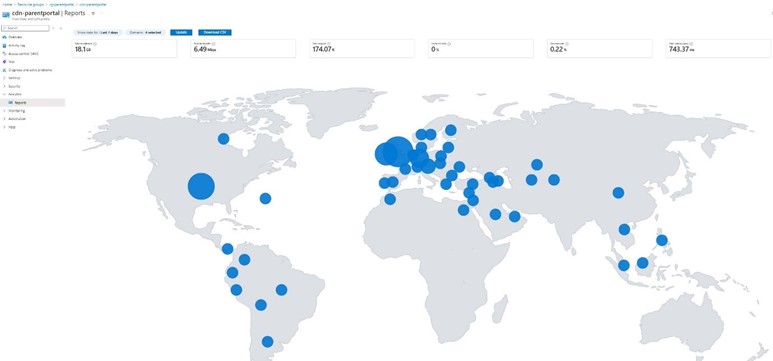The image size is (773, 361).
Task: Click info icon beside 6.49 Mbps metric
Action: (213, 44)
